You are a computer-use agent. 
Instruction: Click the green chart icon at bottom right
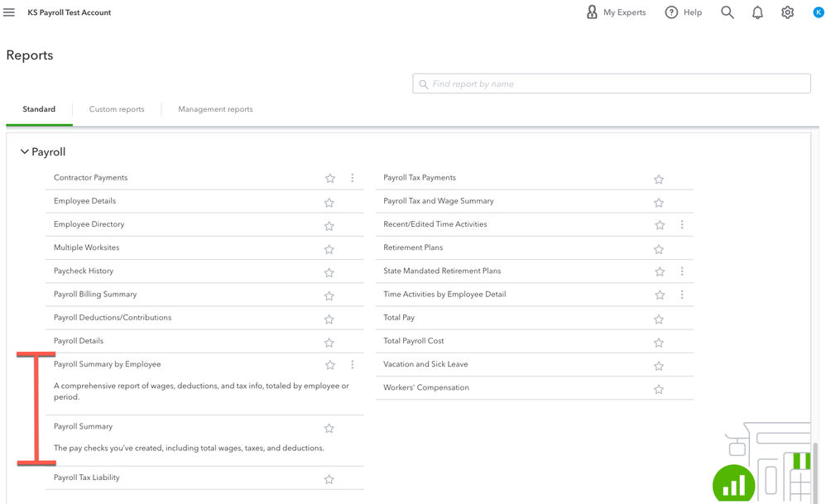(x=733, y=484)
